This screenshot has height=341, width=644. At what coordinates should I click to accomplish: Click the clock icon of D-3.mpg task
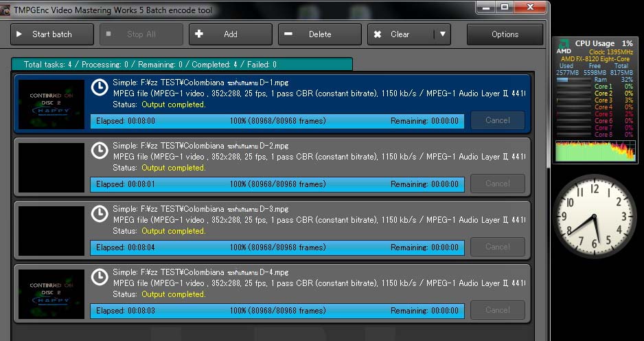[x=100, y=214]
